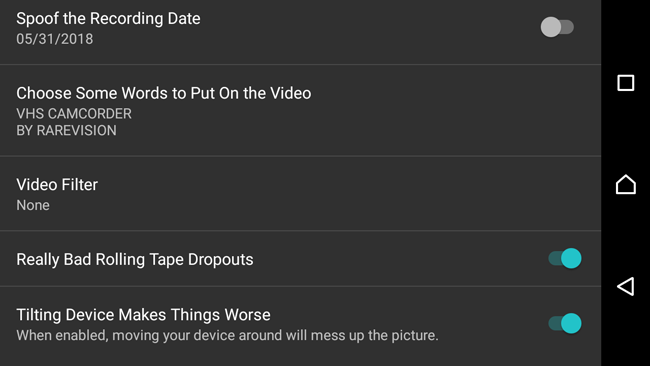The width and height of the screenshot is (650, 366).
Task: Tap the description about moving your device around
Action: tap(227, 335)
